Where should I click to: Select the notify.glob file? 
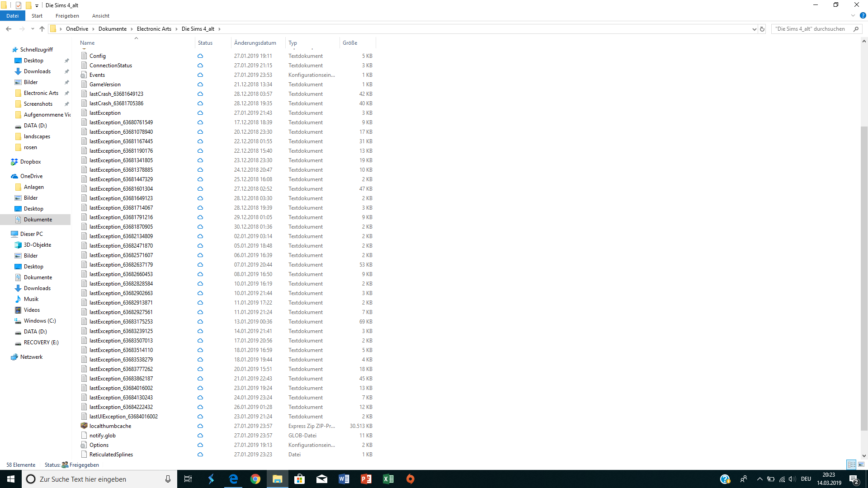(103, 436)
